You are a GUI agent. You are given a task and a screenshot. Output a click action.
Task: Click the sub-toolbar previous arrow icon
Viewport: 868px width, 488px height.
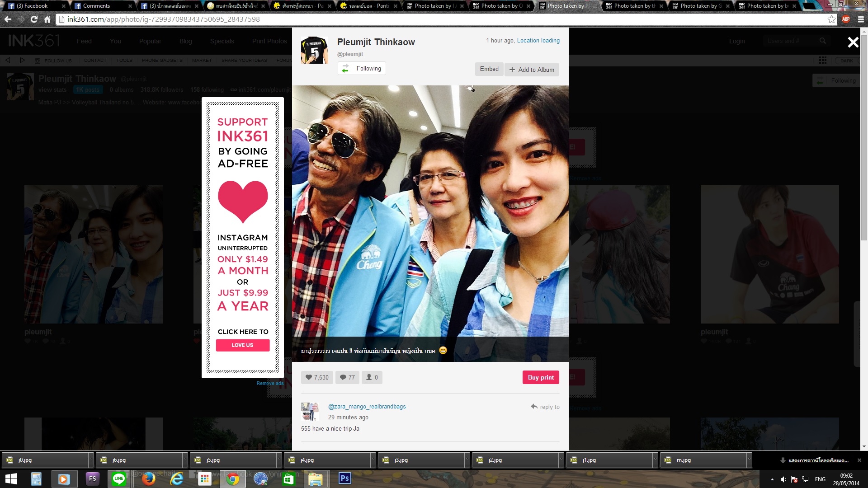[8, 60]
